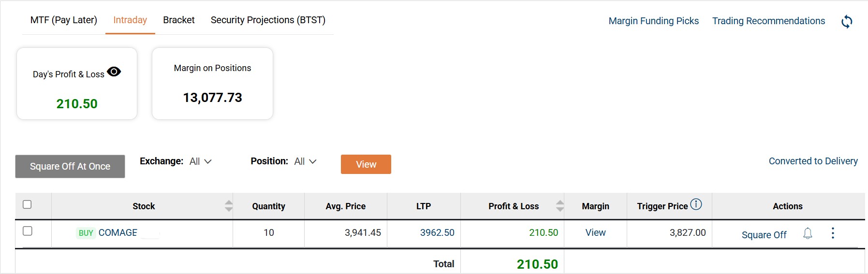Set alert with COMAGE bell icon
Screen dimensions: 868x274
(x=808, y=233)
